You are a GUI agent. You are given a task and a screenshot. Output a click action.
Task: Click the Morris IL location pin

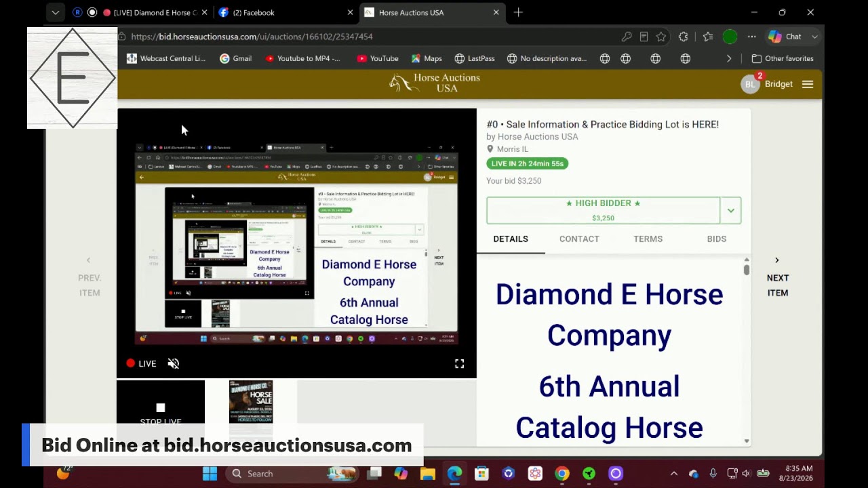pos(490,149)
